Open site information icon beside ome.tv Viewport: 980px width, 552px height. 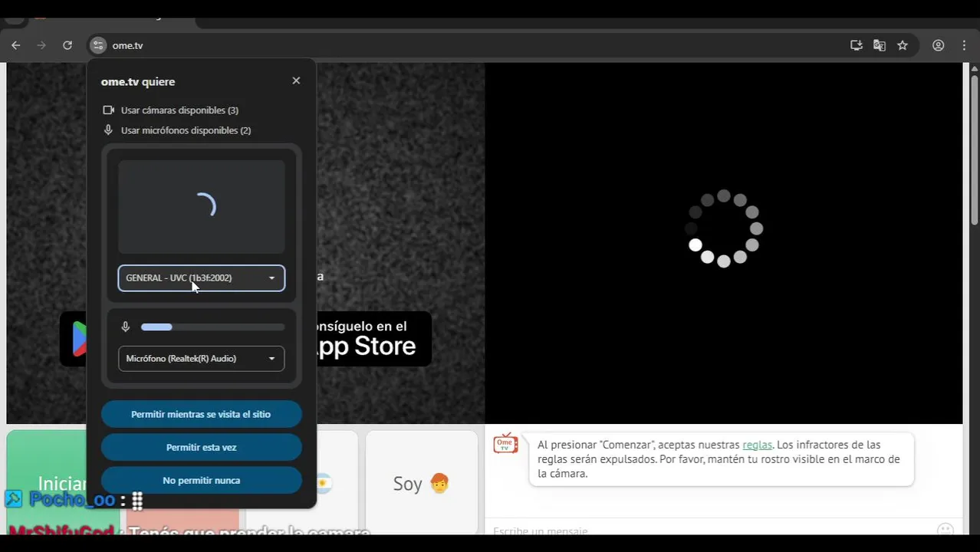97,45
